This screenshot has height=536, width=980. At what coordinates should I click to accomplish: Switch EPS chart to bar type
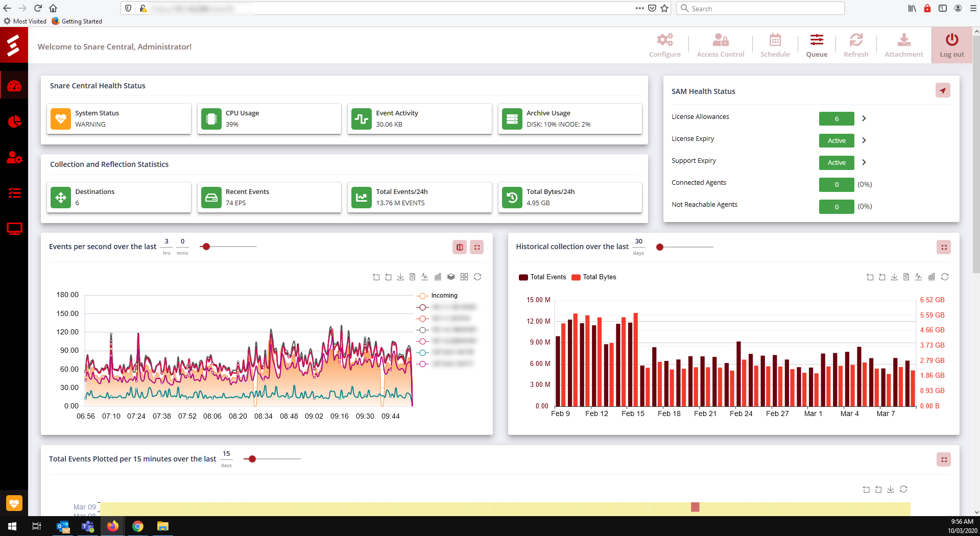(x=438, y=277)
